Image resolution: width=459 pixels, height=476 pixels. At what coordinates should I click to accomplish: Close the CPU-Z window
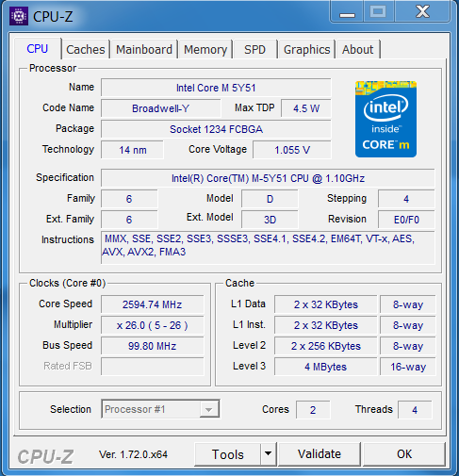click(x=422, y=12)
